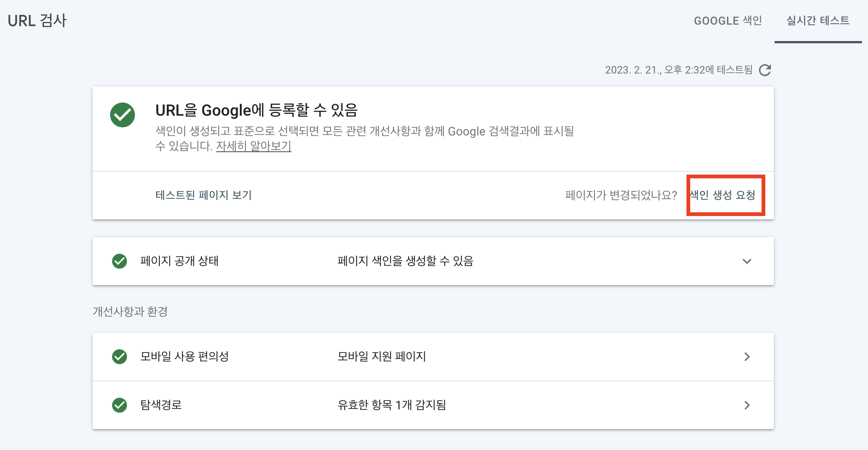
Task: Click the 페이지 공개 상태 label
Action: click(x=179, y=261)
